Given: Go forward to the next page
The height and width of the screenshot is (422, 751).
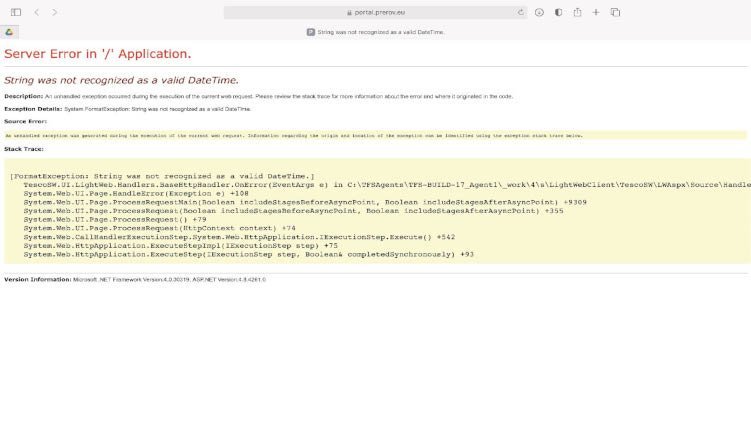Looking at the screenshot, I should pyautogui.click(x=55, y=12).
